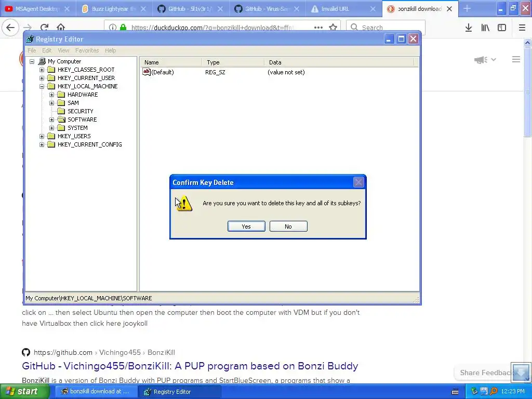Select the open SOFTWARE folder icon
This screenshot has height=399, width=532.
(61, 119)
